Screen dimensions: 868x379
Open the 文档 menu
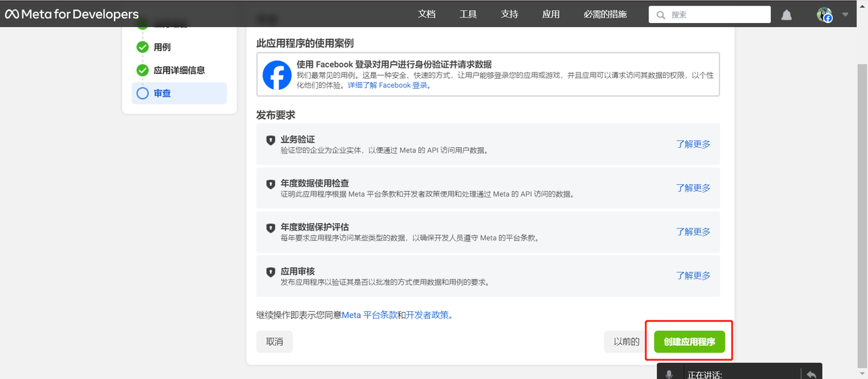(x=427, y=14)
